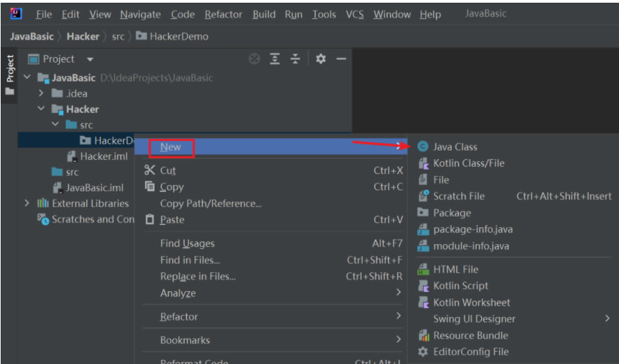Collapse the Hacker module node
The width and height of the screenshot is (619, 364).
click(x=41, y=110)
